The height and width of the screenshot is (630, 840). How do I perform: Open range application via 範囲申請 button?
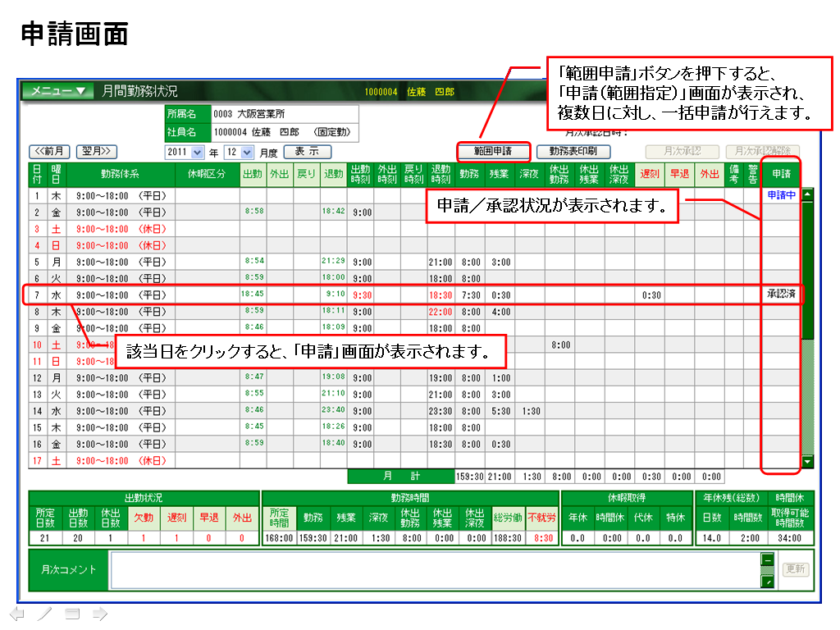click(x=493, y=152)
